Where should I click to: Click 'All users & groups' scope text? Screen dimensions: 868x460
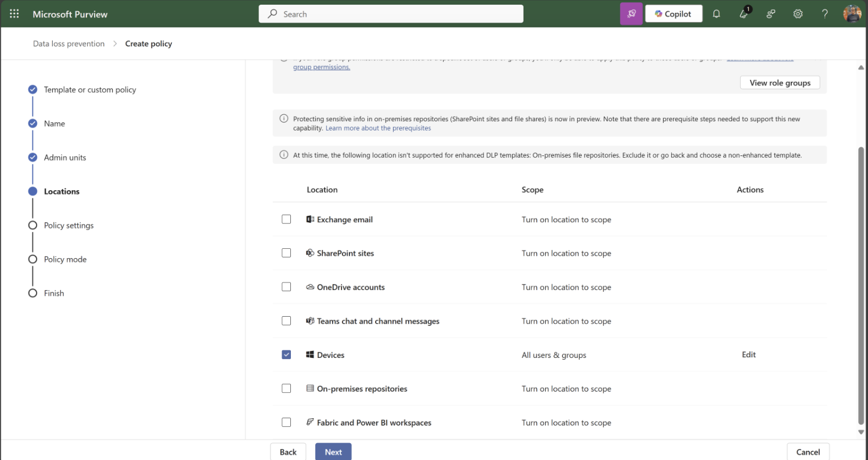tap(554, 355)
